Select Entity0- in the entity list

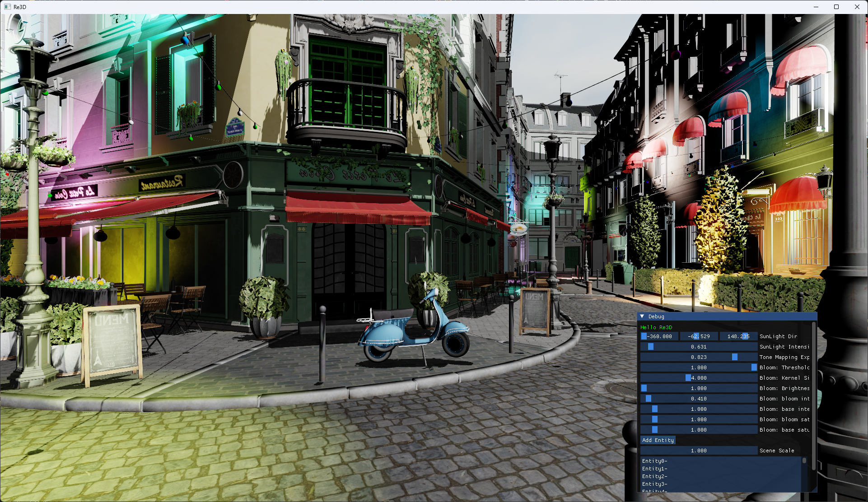tap(654, 461)
